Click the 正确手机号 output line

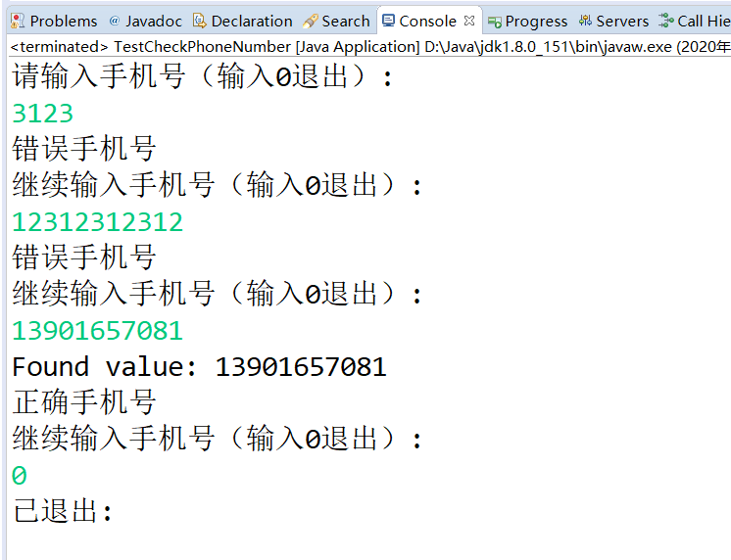coord(84,402)
